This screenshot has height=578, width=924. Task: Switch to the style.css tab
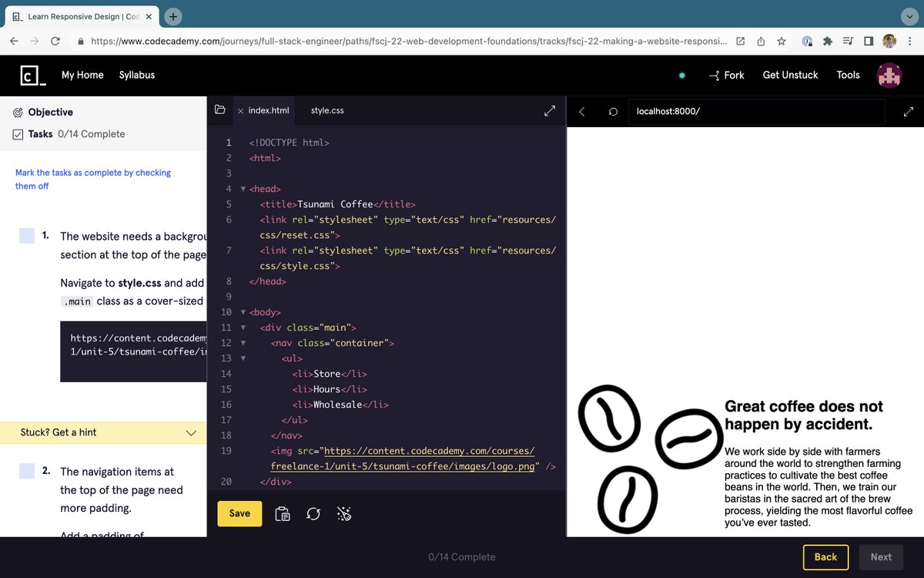pyautogui.click(x=327, y=111)
